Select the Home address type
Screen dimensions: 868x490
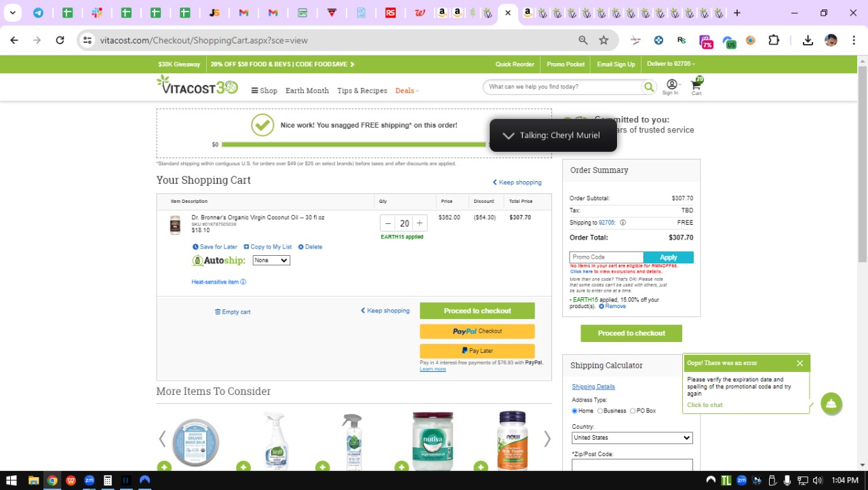click(x=574, y=411)
